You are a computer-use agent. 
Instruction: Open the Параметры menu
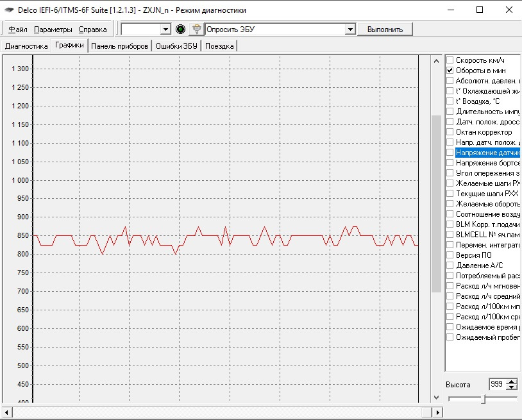pyautogui.click(x=53, y=29)
